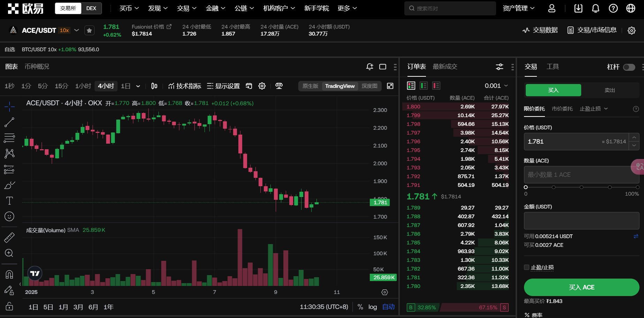The image size is (644, 318).
Task: Expand chart to fullscreen
Action: click(x=390, y=86)
